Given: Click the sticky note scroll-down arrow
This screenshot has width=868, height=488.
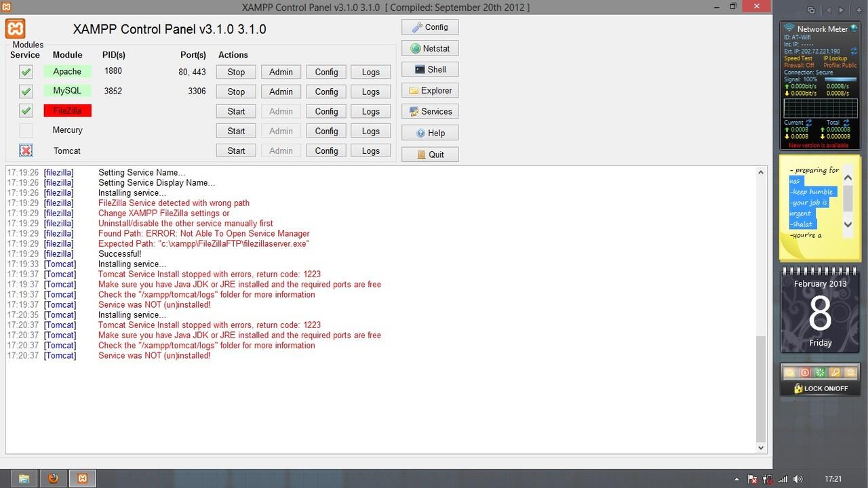Looking at the screenshot, I should [848, 224].
